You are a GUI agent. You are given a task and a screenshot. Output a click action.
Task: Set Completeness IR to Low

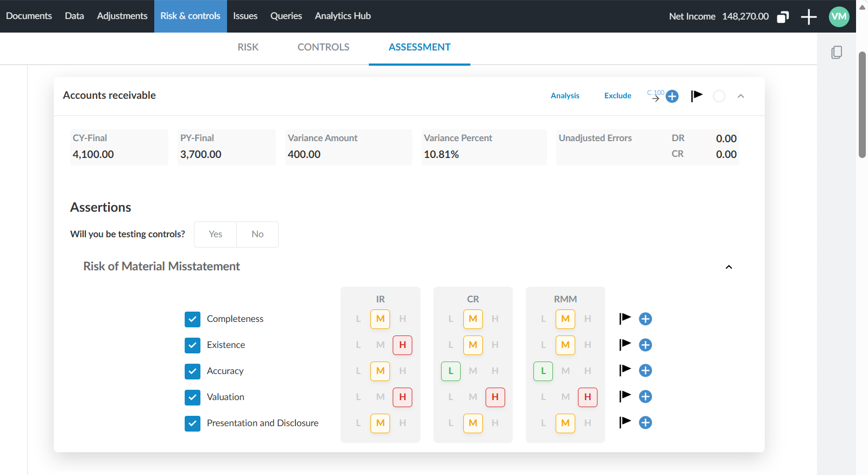pos(358,319)
